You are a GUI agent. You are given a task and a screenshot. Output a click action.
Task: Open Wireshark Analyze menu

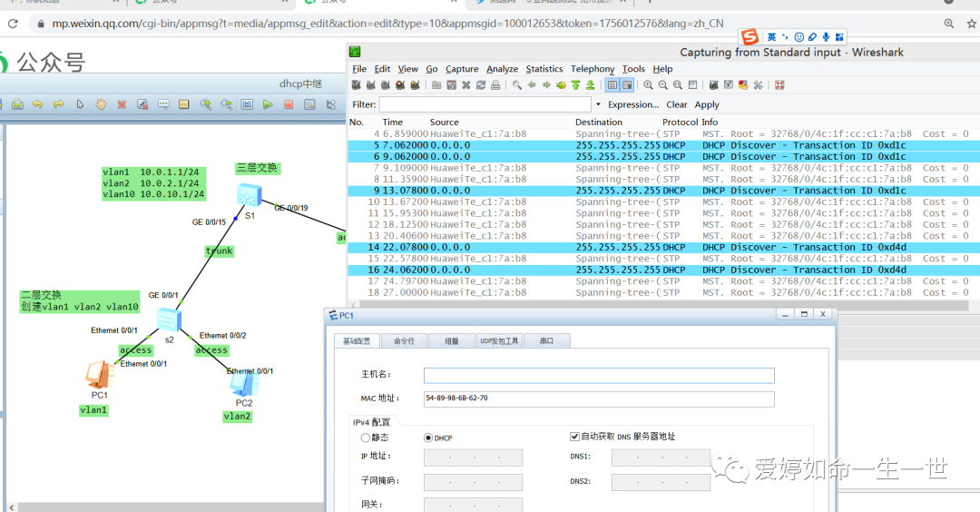503,69
